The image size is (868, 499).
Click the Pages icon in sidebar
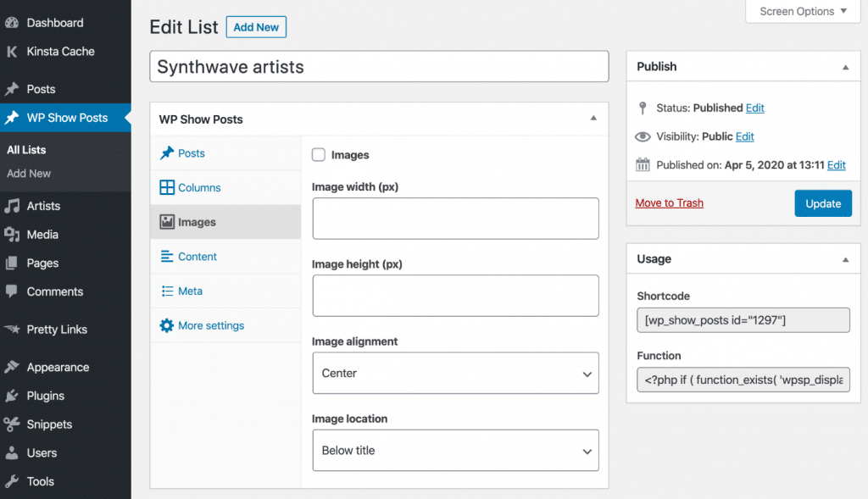tap(12, 263)
